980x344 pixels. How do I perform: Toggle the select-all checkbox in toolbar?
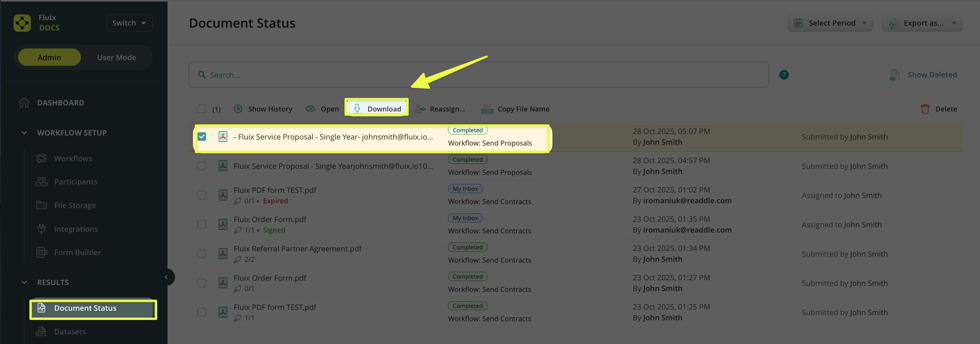pyautogui.click(x=202, y=109)
